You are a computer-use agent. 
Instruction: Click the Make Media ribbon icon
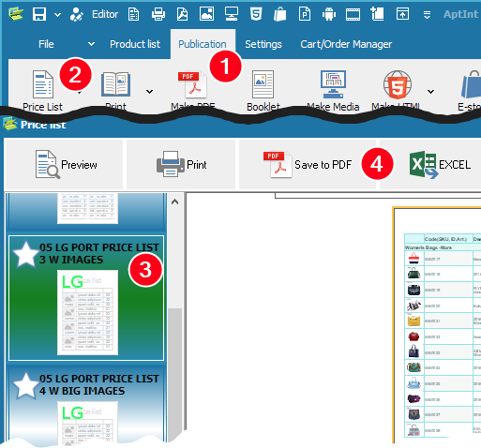(x=333, y=84)
